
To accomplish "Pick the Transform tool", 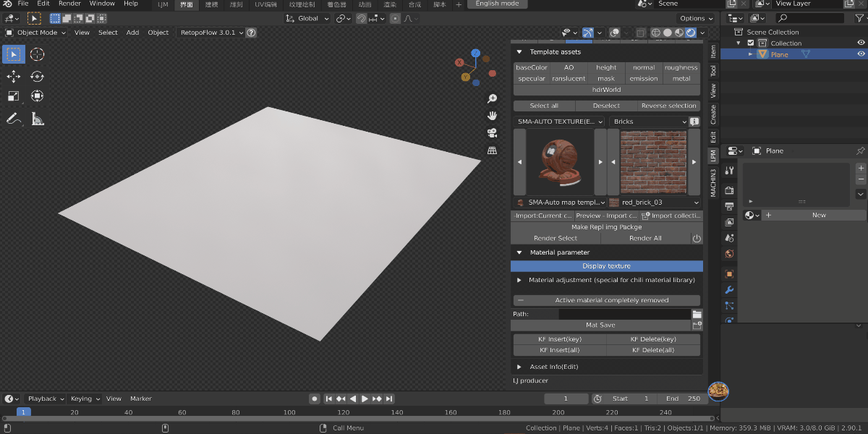I will 38,95.
